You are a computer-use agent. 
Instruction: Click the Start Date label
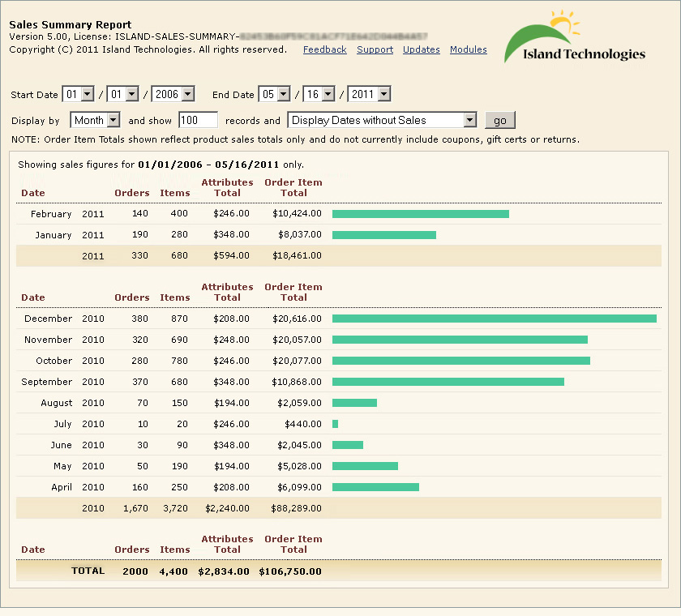[34, 95]
